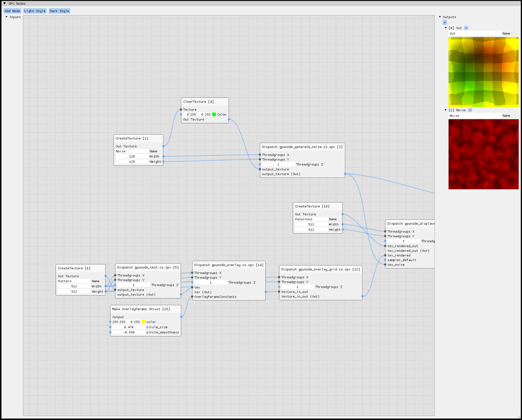Collapse the GPU Nodes window
The width and height of the screenshot is (522, 420).
4,4
